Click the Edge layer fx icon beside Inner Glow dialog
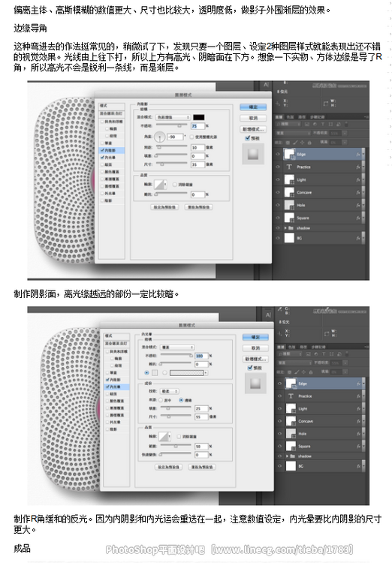This screenshot has width=392, height=563. coord(359,384)
